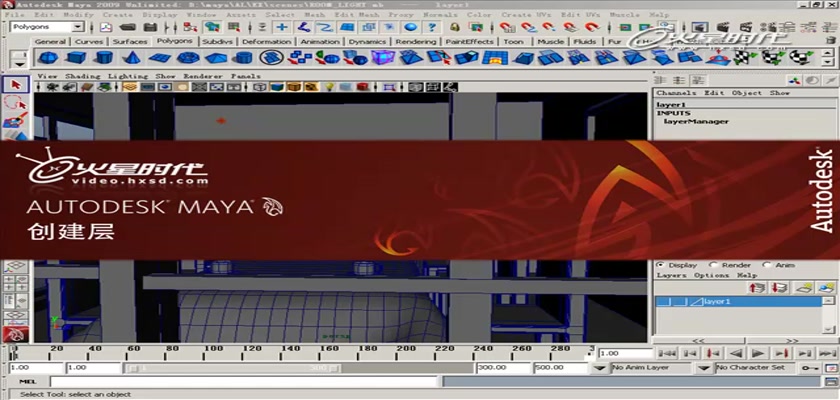Create a polygon sphere from the shelf
The width and height of the screenshot is (840, 400).
[x=49, y=57]
